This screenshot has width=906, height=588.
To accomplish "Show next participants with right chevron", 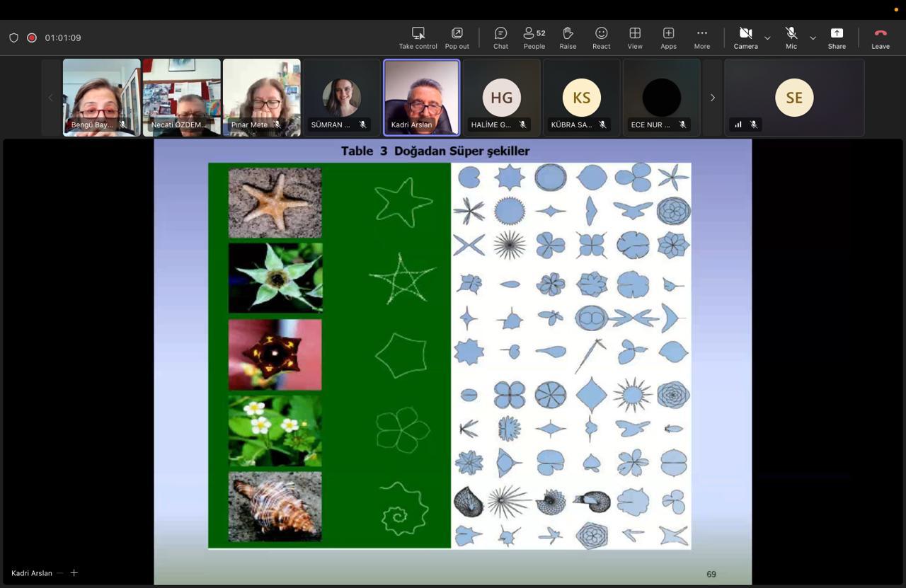I will click(713, 98).
